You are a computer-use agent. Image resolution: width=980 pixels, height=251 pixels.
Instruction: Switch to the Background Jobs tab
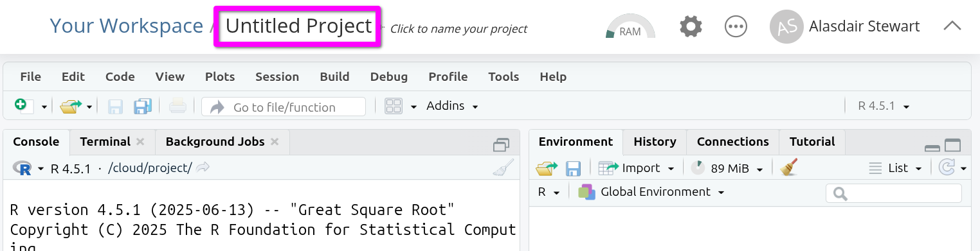pyautogui.click(x=215, y=142)
